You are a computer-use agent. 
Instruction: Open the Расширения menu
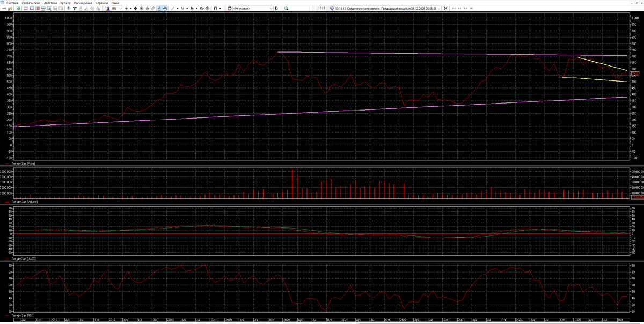83,3
